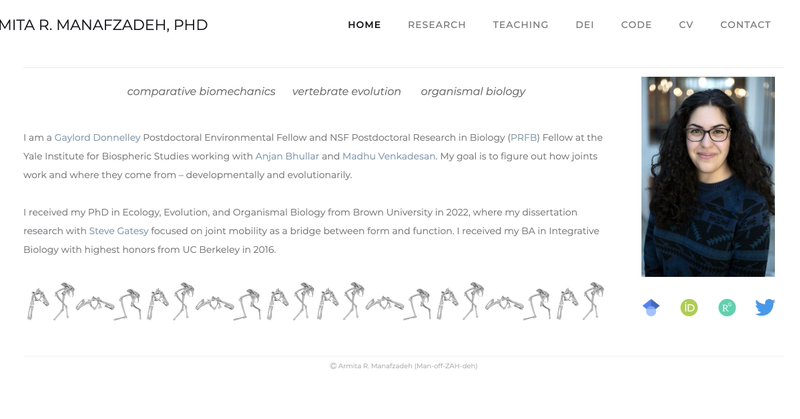Open the TEACHING page
The image size is (800, 419).
point(520,24)
